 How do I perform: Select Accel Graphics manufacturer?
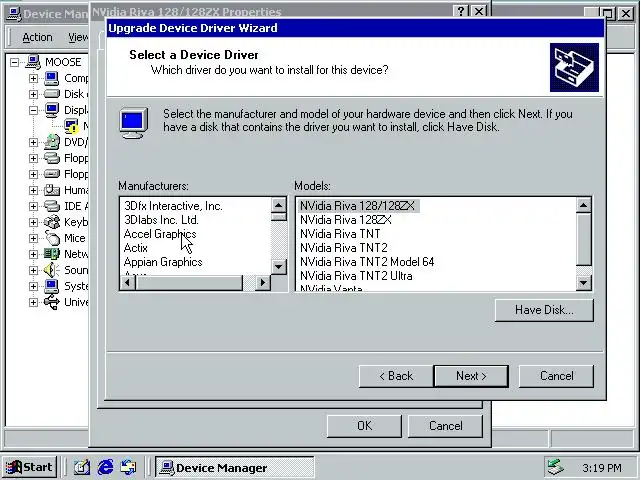[160, 234]
